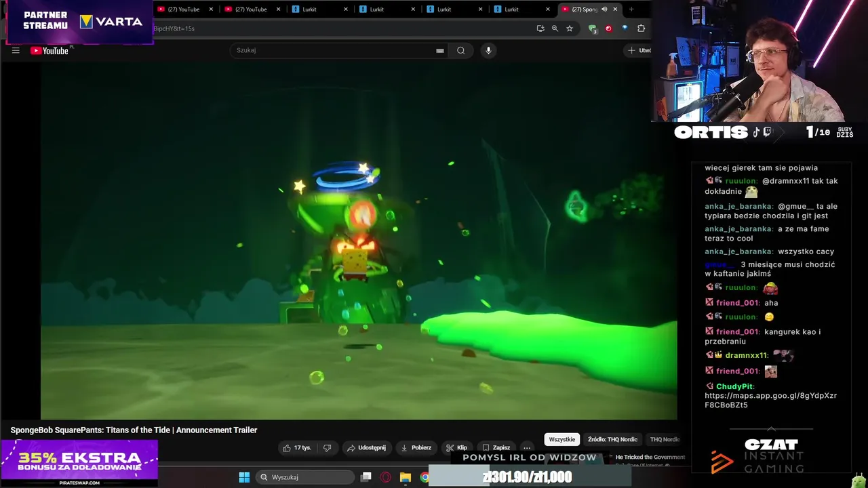Bookmark this page with the star
Image resolution: width=868 pixels, height=488 pixels.
570,28
